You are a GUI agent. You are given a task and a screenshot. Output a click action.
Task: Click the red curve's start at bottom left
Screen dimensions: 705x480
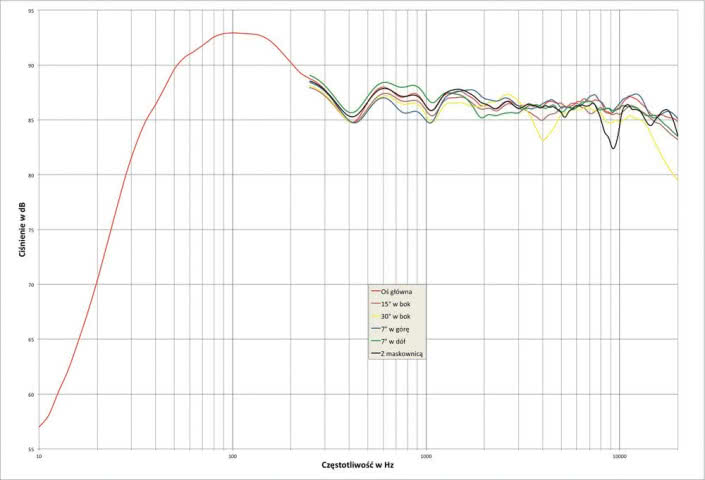40,427
